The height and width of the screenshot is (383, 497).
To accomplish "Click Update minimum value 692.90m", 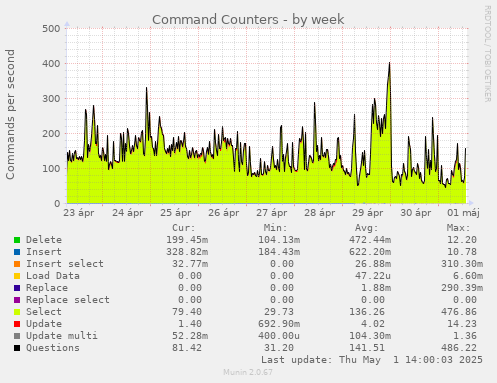I will pos(279,324).
